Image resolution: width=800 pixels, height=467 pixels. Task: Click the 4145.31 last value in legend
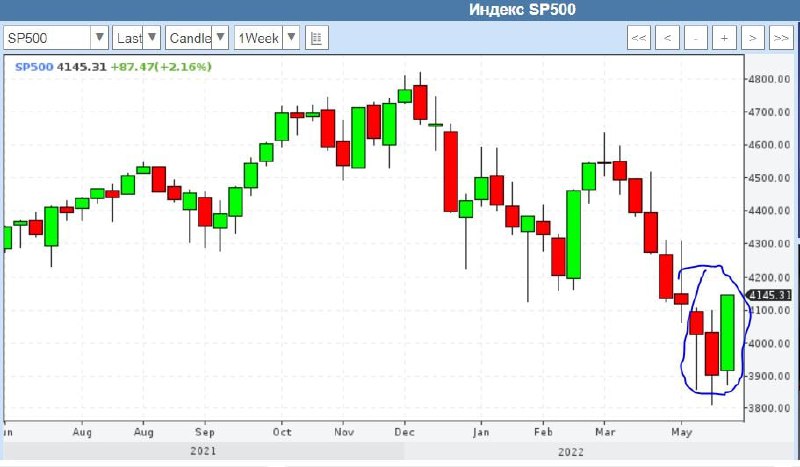coord(81,67)
